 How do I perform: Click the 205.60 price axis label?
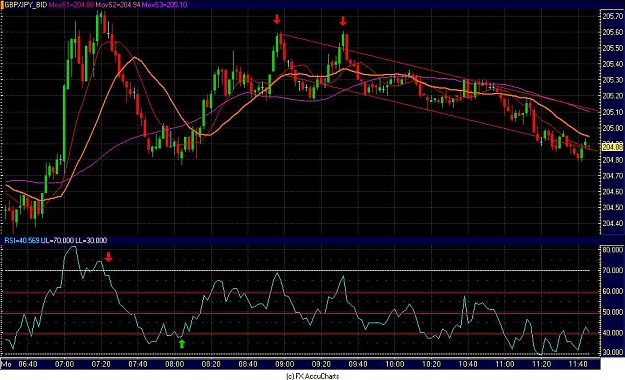(x=612, y=32)
